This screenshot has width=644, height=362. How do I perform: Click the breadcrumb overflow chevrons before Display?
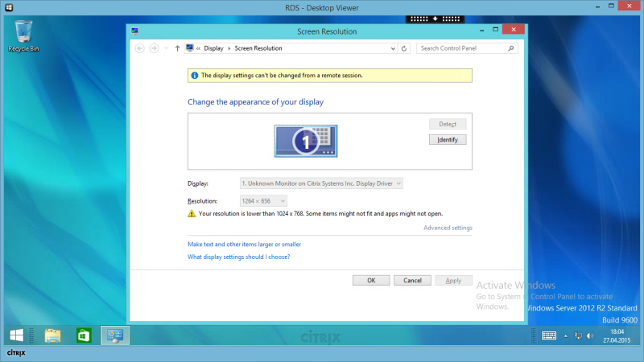point(198,48)
